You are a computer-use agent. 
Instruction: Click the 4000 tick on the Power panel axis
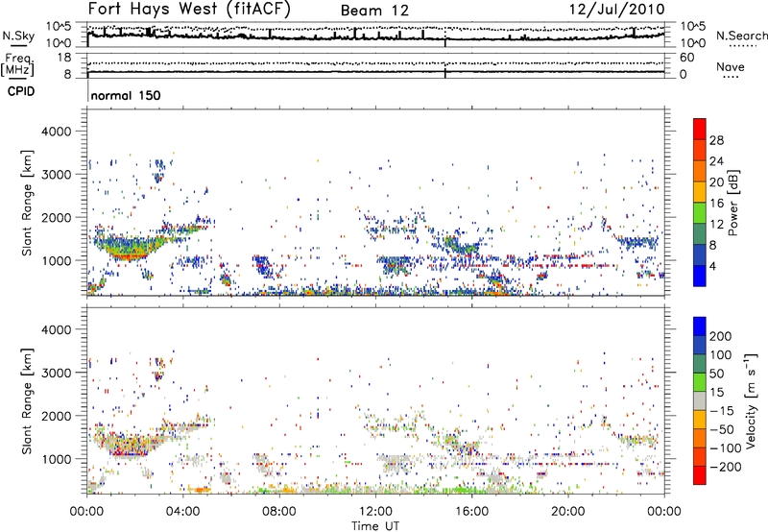tap(57, 132)
